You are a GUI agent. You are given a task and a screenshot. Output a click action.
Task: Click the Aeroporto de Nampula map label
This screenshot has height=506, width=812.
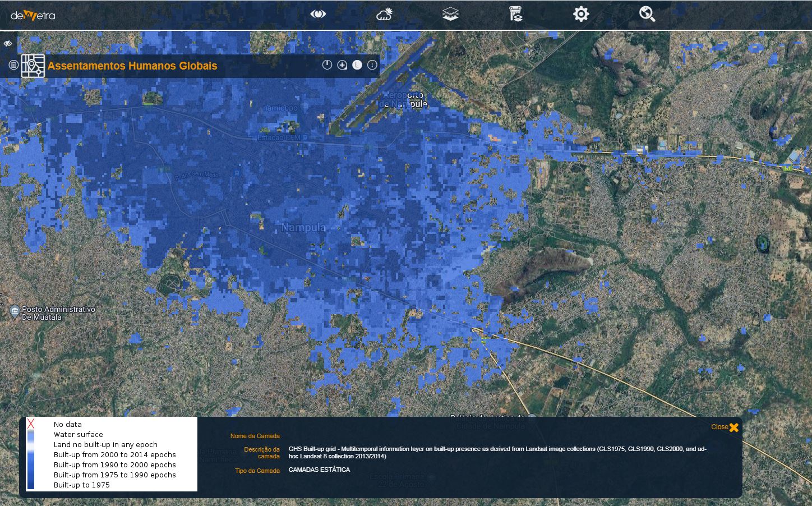pyautogui.click(x=403, y=100)
